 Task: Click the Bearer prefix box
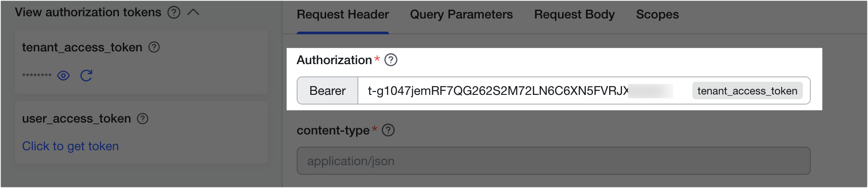pyautogui.click(x=327, y=91)
